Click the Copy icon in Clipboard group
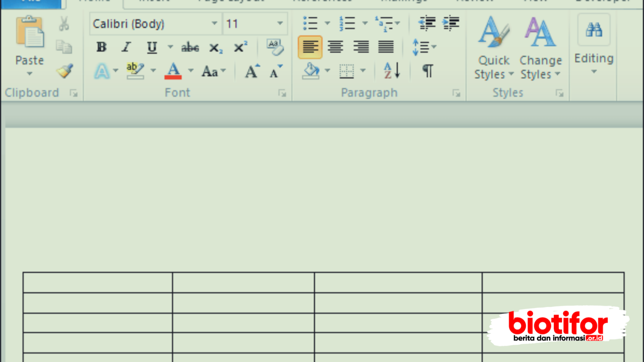Screen dimensions: 644x362 pos(64,47)
